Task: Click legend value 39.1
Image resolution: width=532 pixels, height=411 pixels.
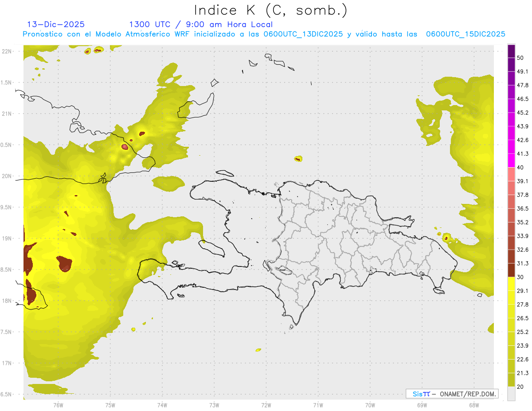Action: tap(523, 181)
